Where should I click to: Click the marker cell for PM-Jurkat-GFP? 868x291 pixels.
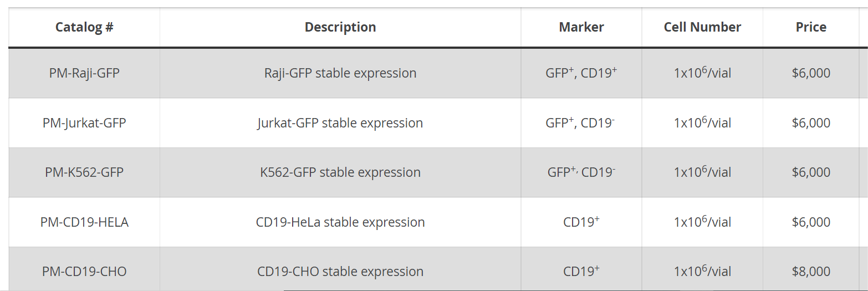click(580, 123)
